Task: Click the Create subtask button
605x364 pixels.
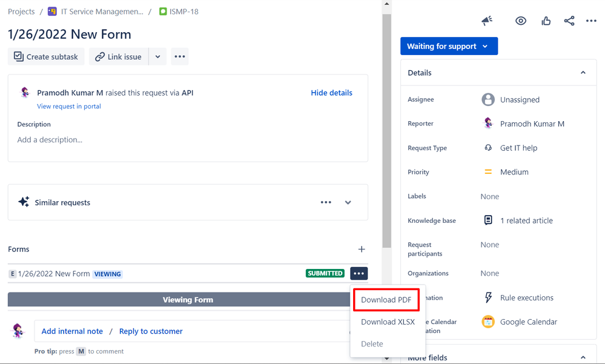Action: click(46, 56)
